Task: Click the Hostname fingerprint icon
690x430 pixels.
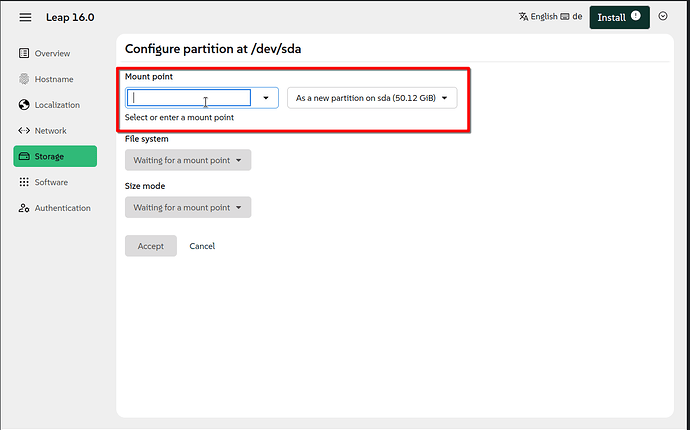Action: pos(25,79)
